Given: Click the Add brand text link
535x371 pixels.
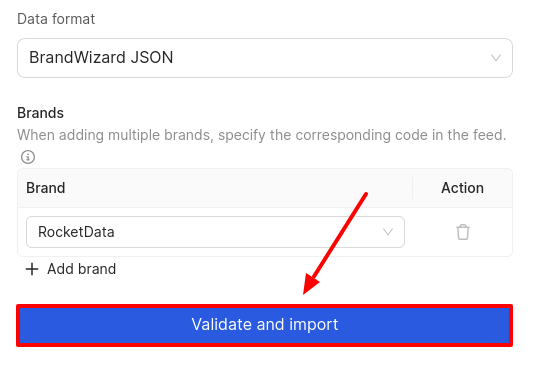Looking at the screenshot, I should (x=82, y=269).
